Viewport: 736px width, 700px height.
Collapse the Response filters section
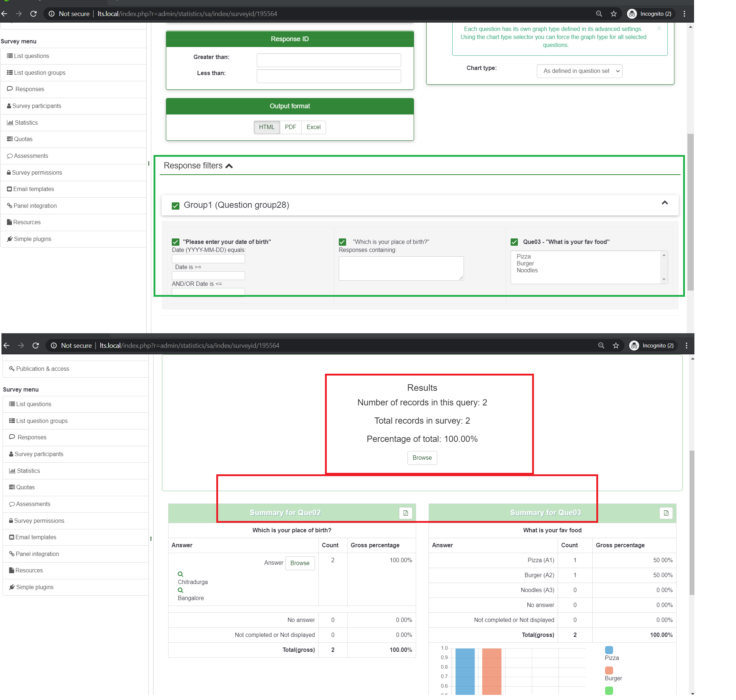pyautogui.click(x=230, y=166)
